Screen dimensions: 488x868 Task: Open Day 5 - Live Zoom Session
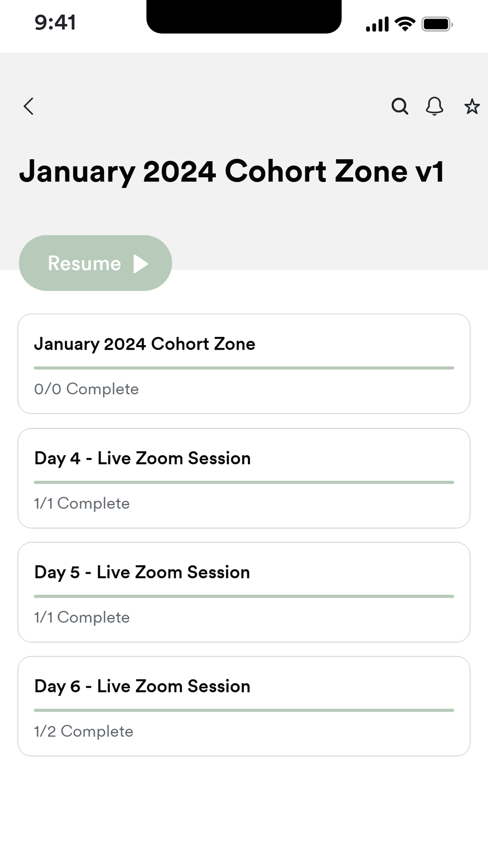pos(142,572)
